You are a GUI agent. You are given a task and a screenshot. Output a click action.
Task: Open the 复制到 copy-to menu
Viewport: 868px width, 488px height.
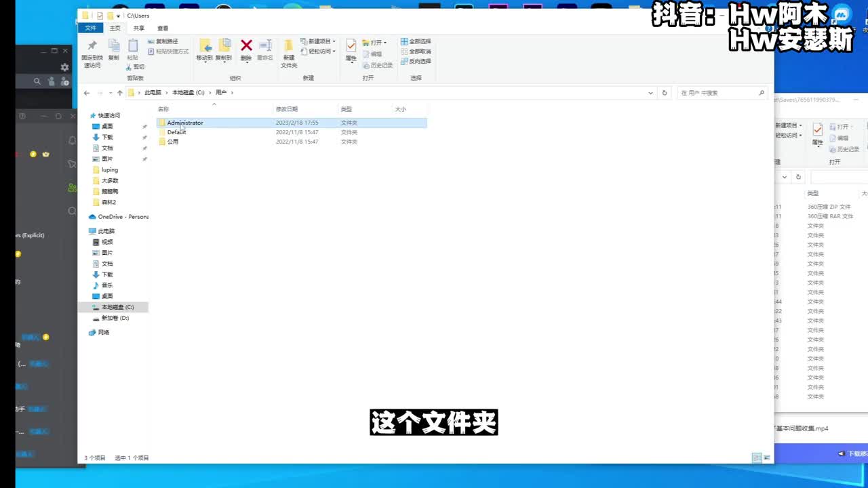(x=224, y=50)
